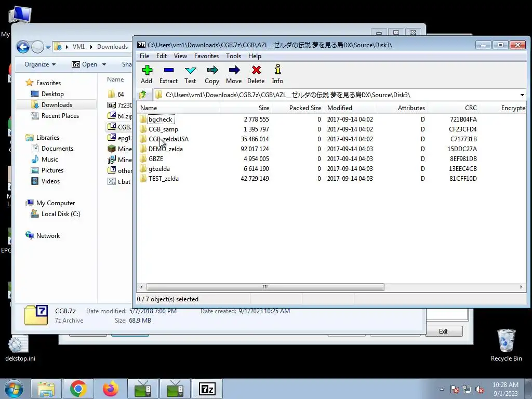Open the View menu
Screen dimensions: 532x399
pos(180,56)
